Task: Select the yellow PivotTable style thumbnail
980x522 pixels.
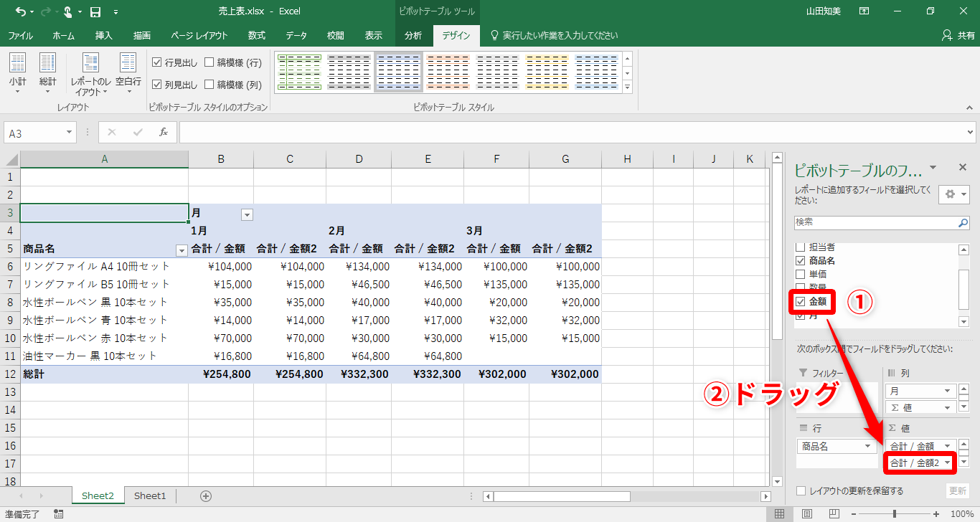Action: (x=547, y=72)
